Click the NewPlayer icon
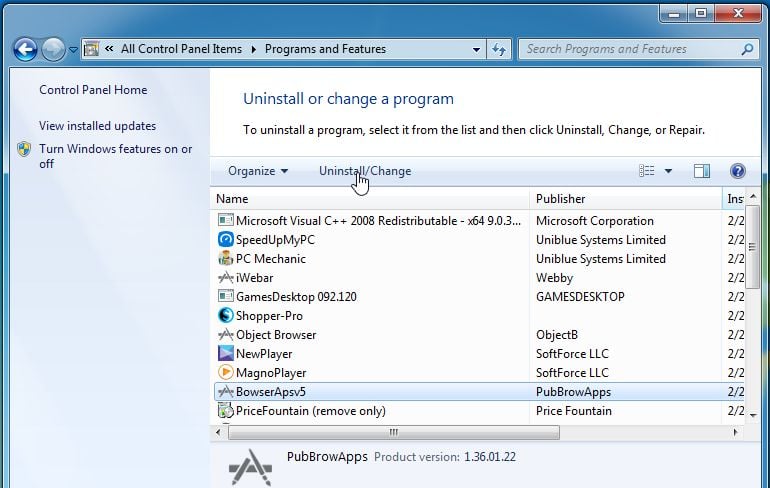The height and width of the screenshot is (488, 770). 225,353
